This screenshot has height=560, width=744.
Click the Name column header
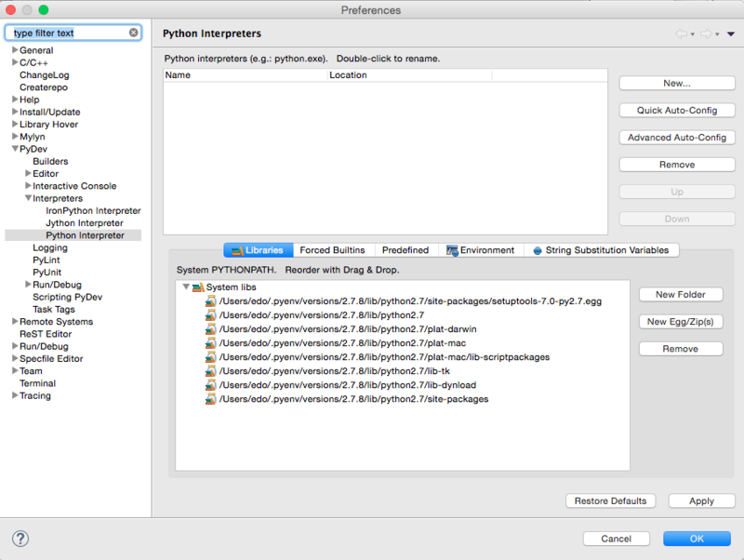246,75
